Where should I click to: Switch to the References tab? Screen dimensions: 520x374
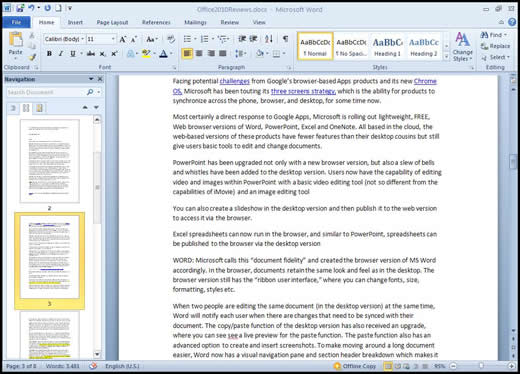pyautogui.click(x=156, y=22)
